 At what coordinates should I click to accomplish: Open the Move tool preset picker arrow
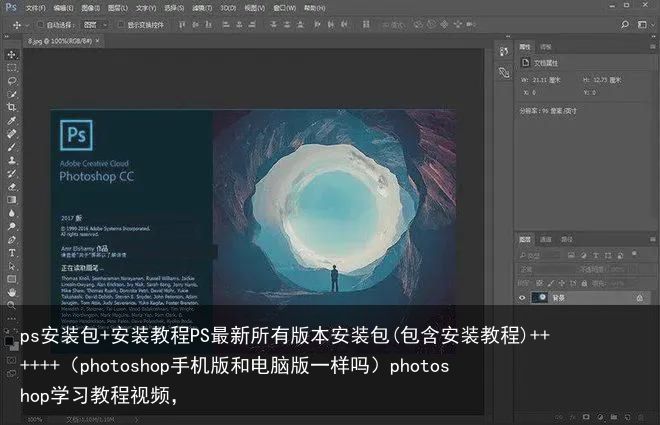pyautogui.click(x=27, y=26)
